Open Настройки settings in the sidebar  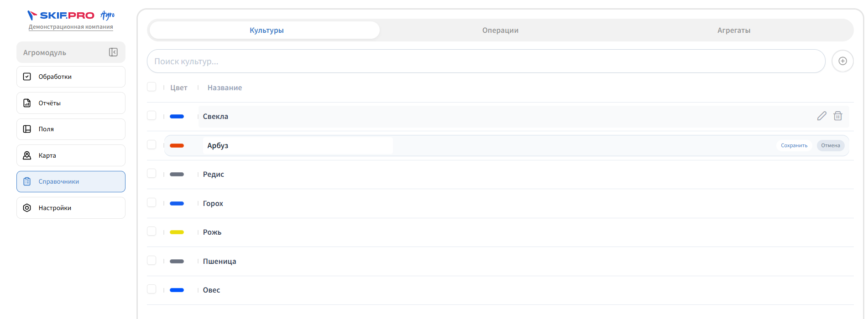pos(71,208)
